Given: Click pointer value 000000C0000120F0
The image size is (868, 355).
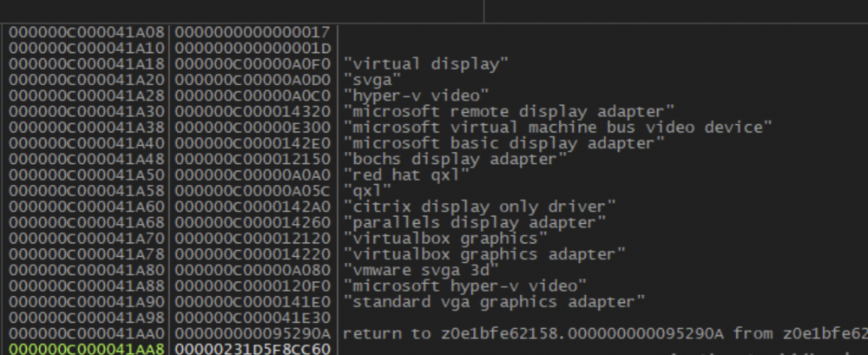Looking at the screenshot, I should pyautogui.click(x=253, y=286).
